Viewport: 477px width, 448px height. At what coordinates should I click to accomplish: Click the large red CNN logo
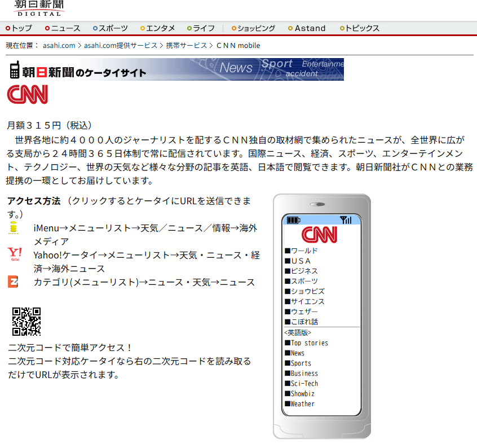pos(28,94)
